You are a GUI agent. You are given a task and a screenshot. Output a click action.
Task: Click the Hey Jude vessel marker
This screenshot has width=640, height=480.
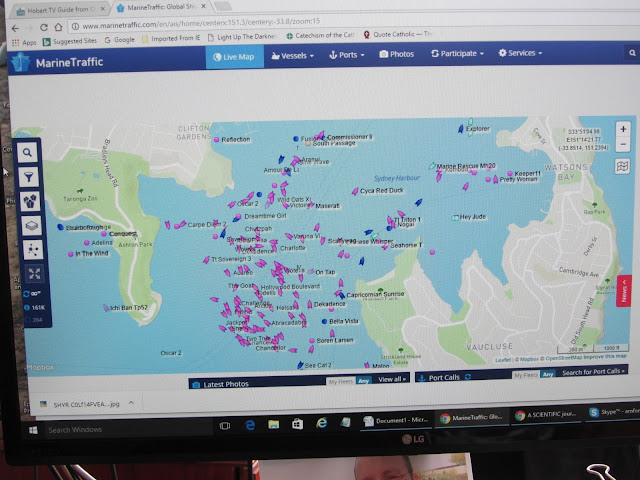point(456,218)
